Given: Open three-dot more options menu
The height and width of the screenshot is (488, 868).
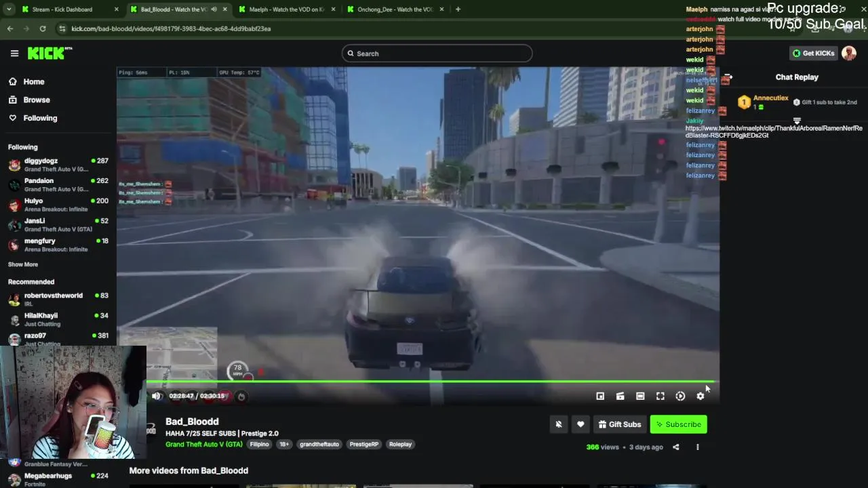Looking at the screenshot, I should click(x=697, y=447).
